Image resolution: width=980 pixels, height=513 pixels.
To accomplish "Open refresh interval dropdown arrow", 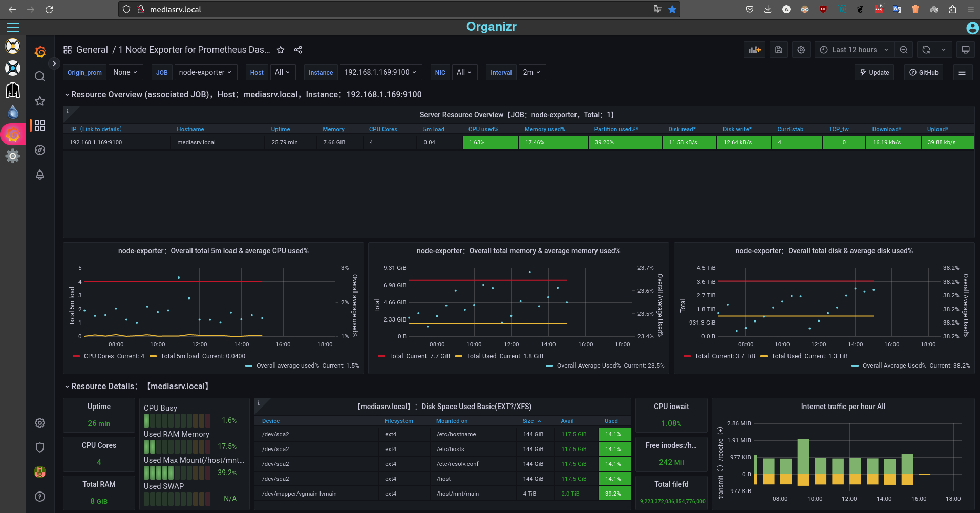I will click(x=944, y=50).
